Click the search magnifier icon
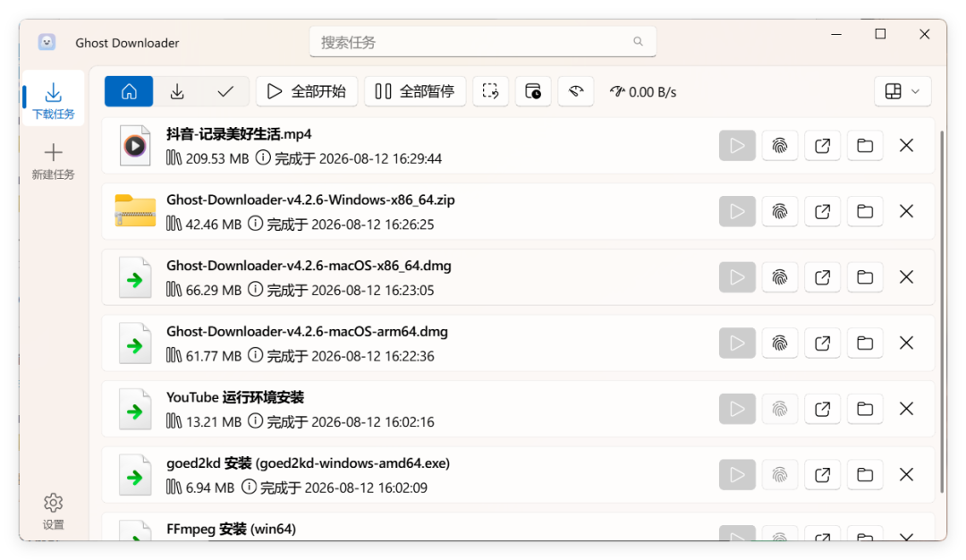This screenshot has height=560, width=966. point(639,41)
